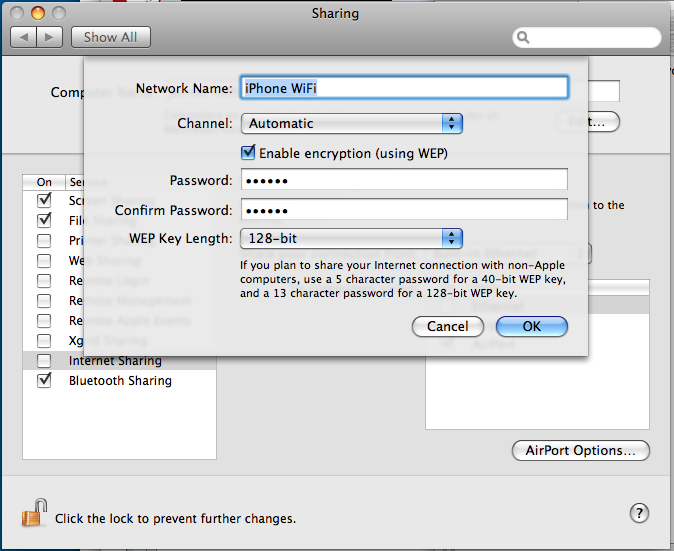Minimize the Sharing window with the orange button

click(x=38, y=13)
